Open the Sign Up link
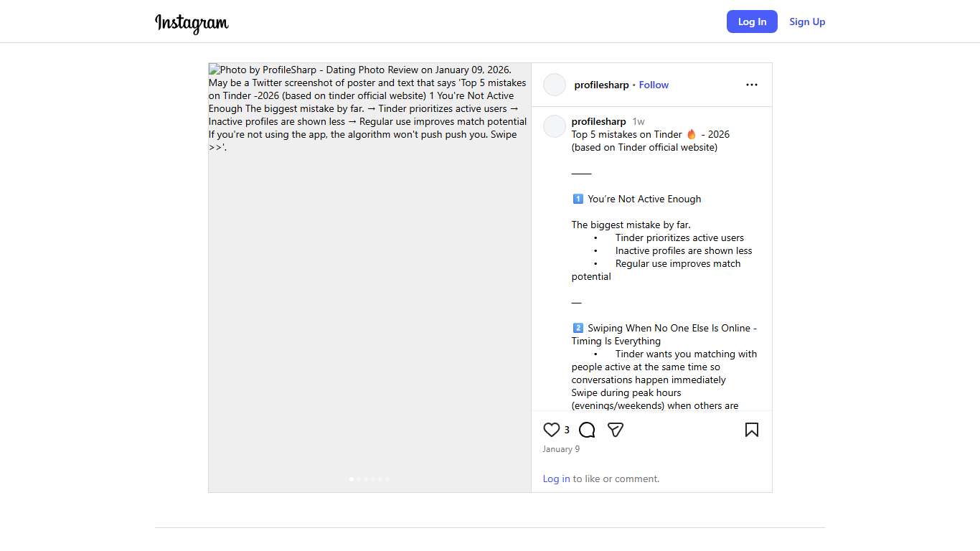Screen dimensions: 980x551 coord(807,22)
